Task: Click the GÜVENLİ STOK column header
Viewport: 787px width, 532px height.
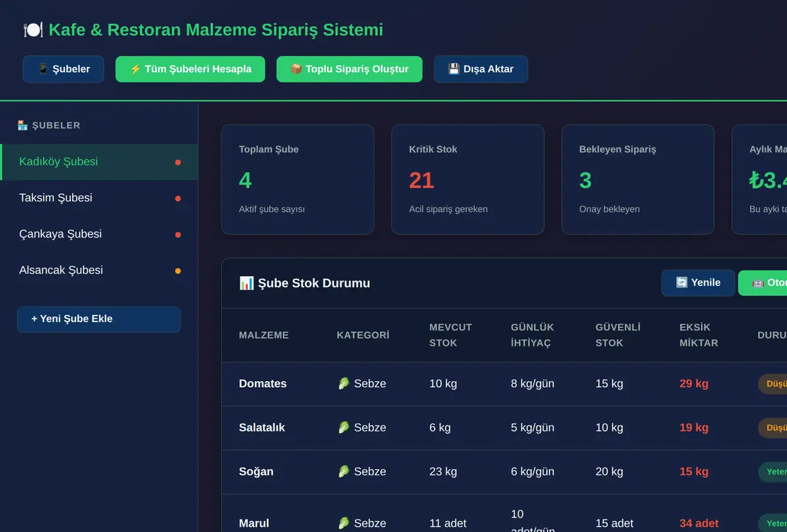Action: coord(618,335)
